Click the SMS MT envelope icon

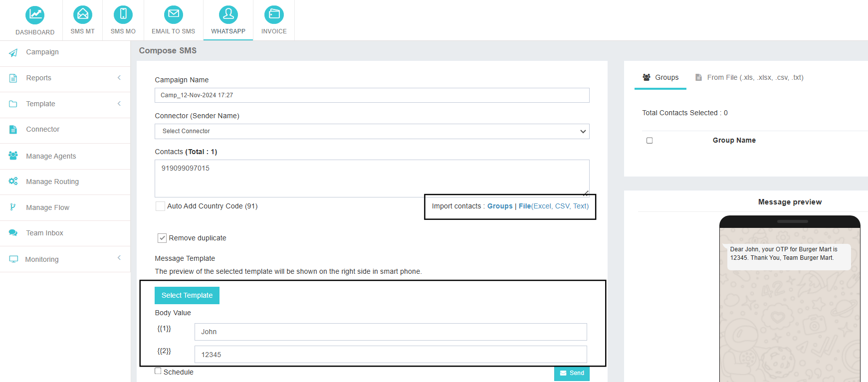[x=83, y=14]
